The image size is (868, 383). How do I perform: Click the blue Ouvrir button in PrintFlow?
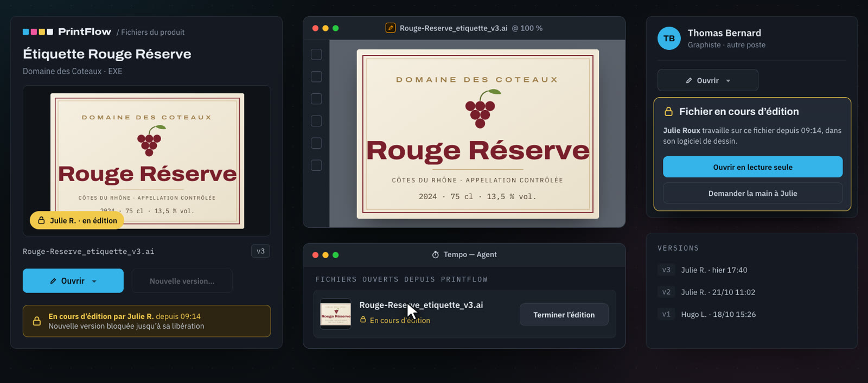click(73, 281)
